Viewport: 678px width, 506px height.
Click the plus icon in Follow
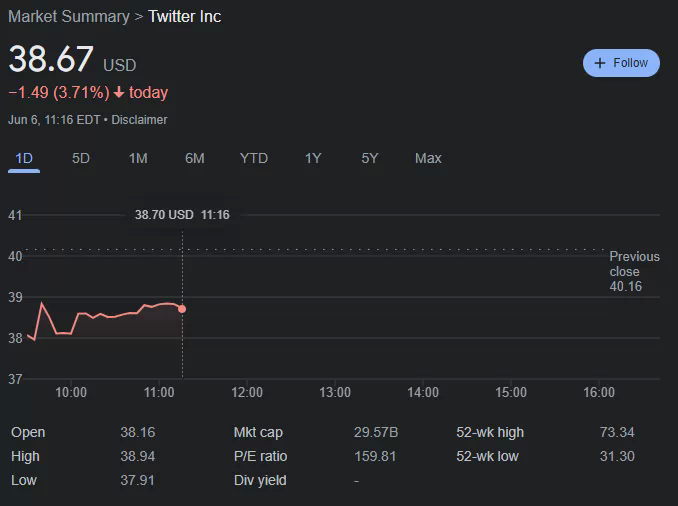[600, 63]
